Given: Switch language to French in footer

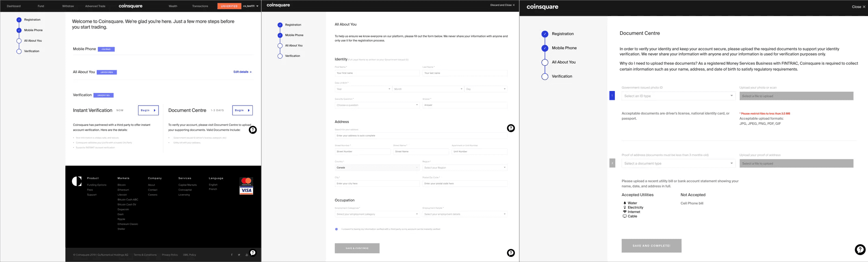Looking at the screenshot, I should [x=213, y=190].
